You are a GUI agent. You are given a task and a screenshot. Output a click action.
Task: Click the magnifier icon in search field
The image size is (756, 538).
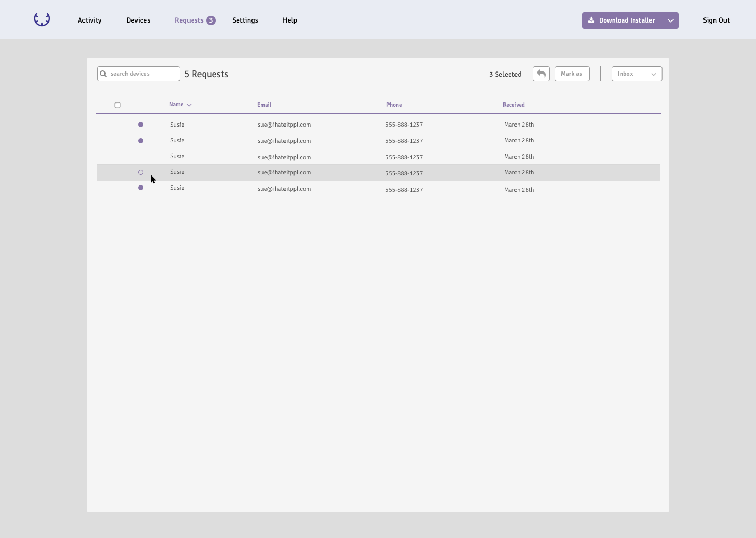(103, 74)
